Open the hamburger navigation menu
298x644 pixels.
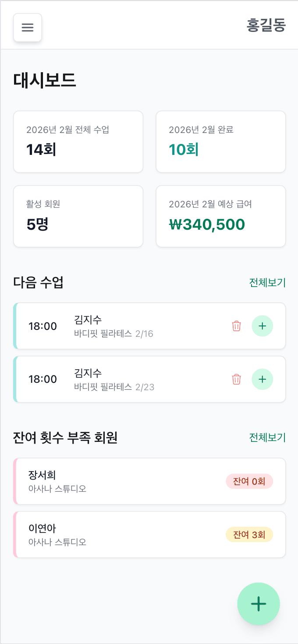28,27
